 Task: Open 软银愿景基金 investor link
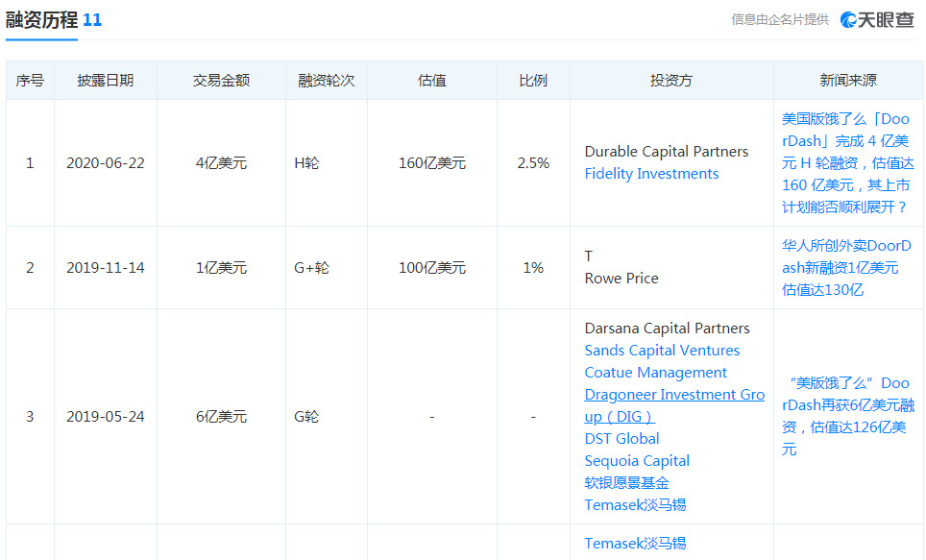point(626,483)
